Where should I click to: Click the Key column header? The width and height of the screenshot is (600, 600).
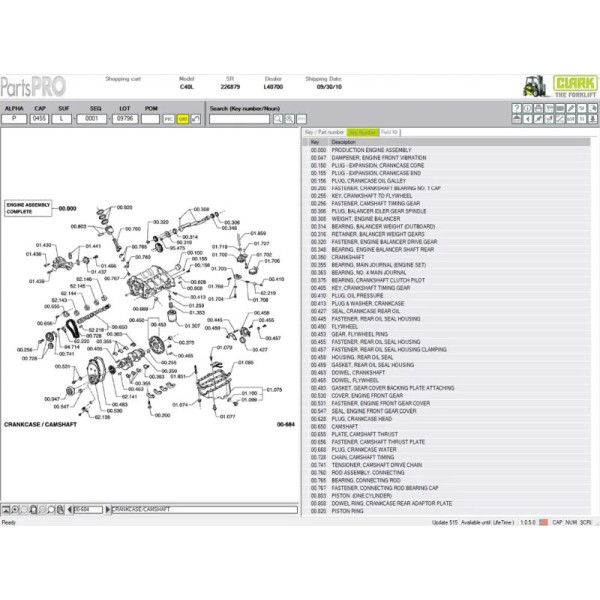click(x=315, y=142)
